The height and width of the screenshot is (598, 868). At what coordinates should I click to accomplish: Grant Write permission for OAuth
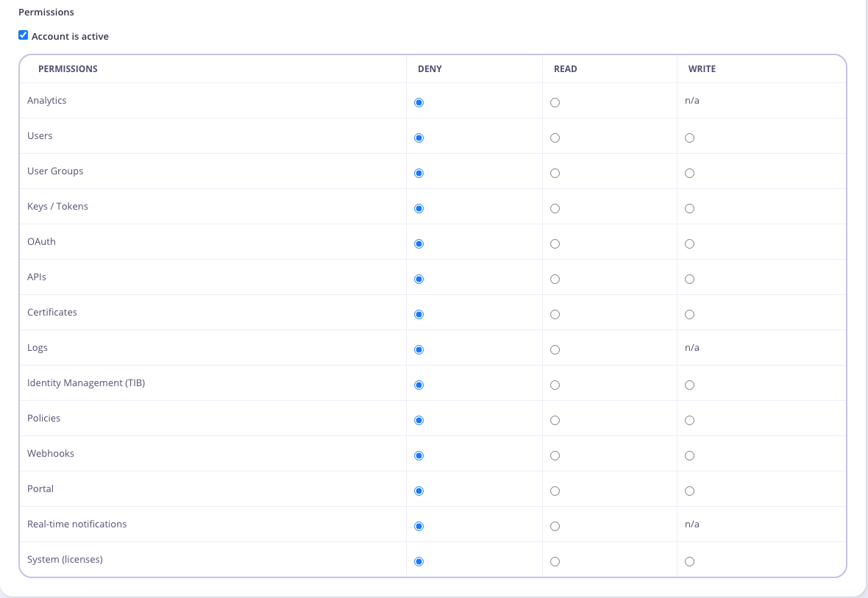(689, 243)
